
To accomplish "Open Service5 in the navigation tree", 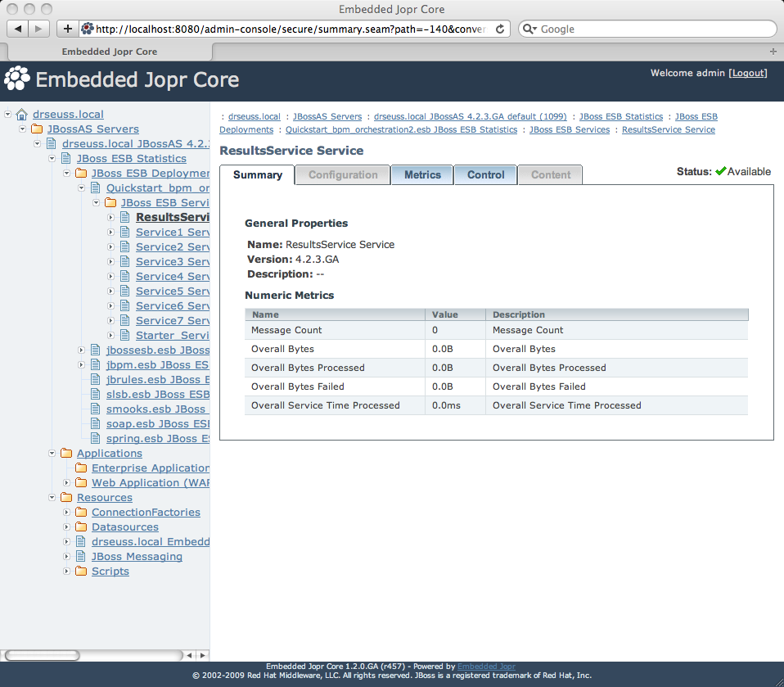I will 173,292.
